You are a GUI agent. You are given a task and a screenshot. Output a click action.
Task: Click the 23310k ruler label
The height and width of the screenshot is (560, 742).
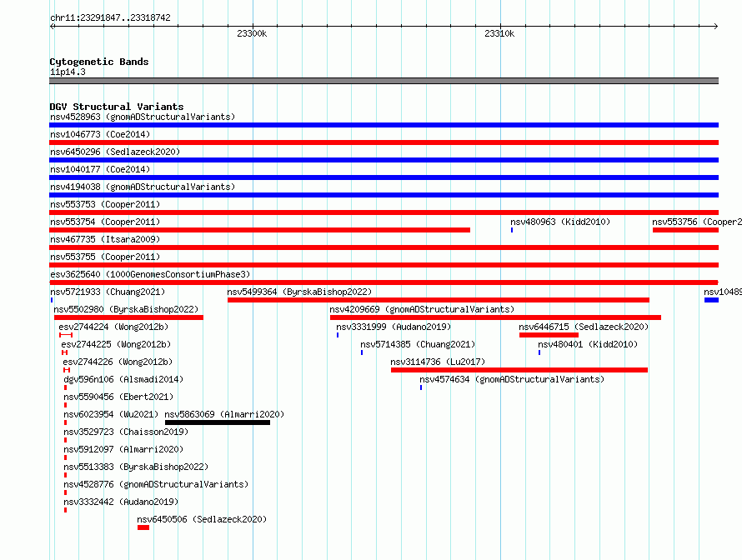(x=499, y=33)
